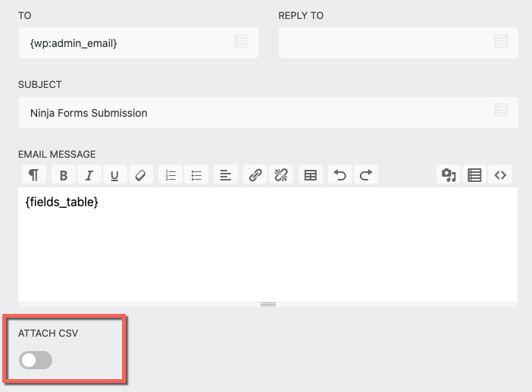
Task: Toggle bold formatting in email message
Action: point(64,175)
